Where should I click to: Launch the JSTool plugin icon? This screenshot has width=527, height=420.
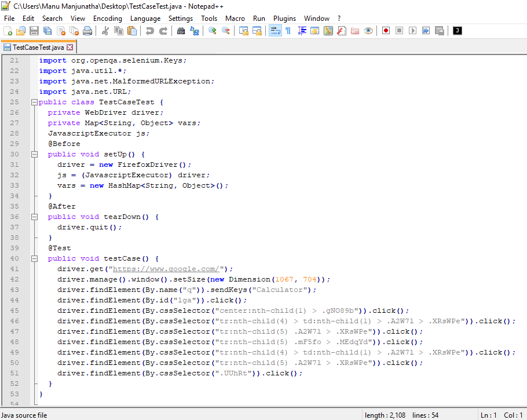point(457,30)
